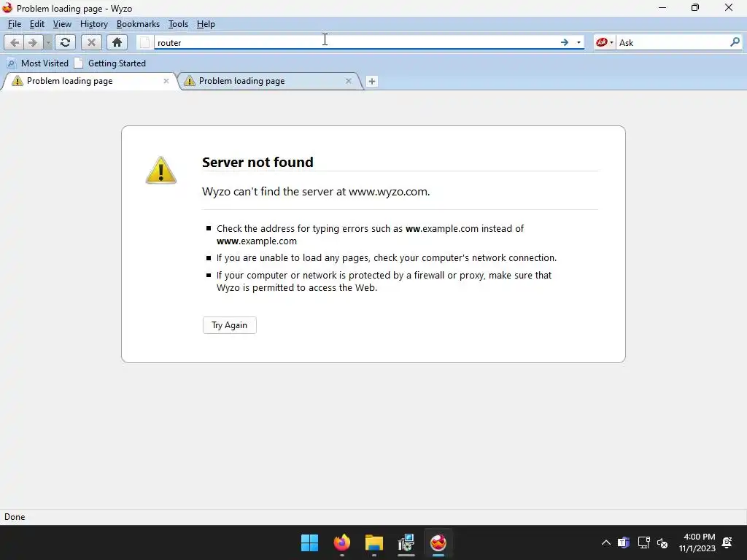Open the File menu

15,24
